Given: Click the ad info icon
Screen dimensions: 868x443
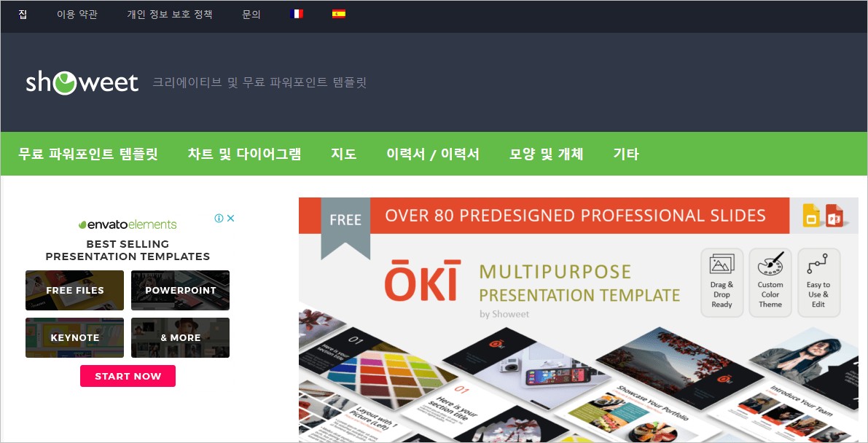Looking at the screenshot, I should (x=219, y=218).
